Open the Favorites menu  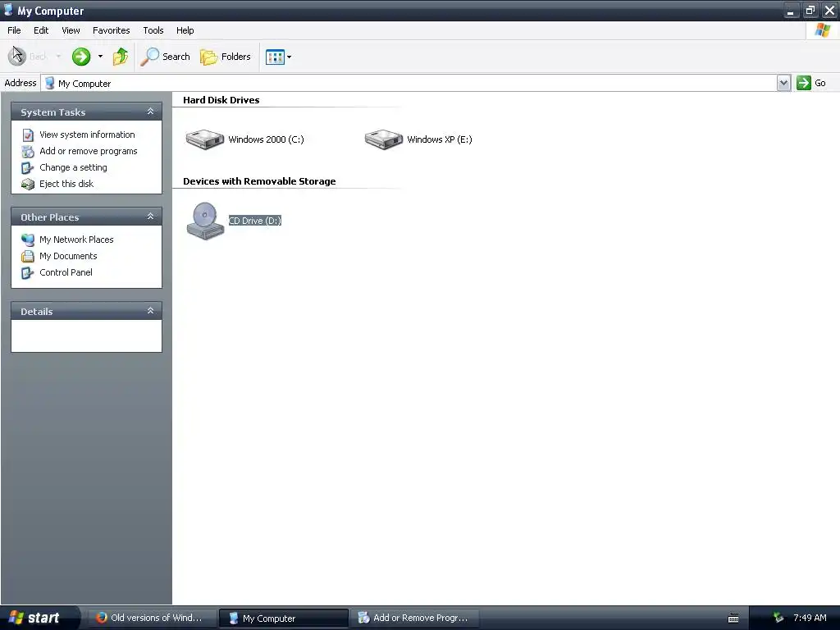(111, 30)
